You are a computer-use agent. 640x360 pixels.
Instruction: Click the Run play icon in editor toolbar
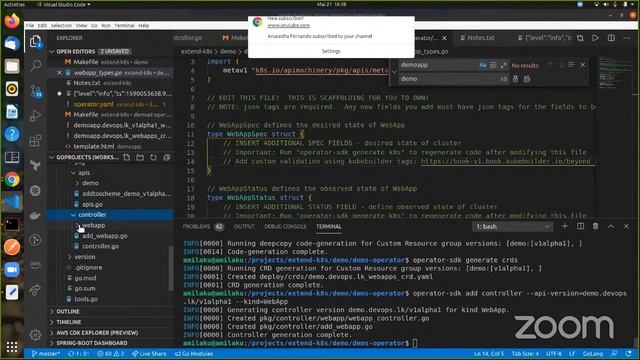coord(596,38)
